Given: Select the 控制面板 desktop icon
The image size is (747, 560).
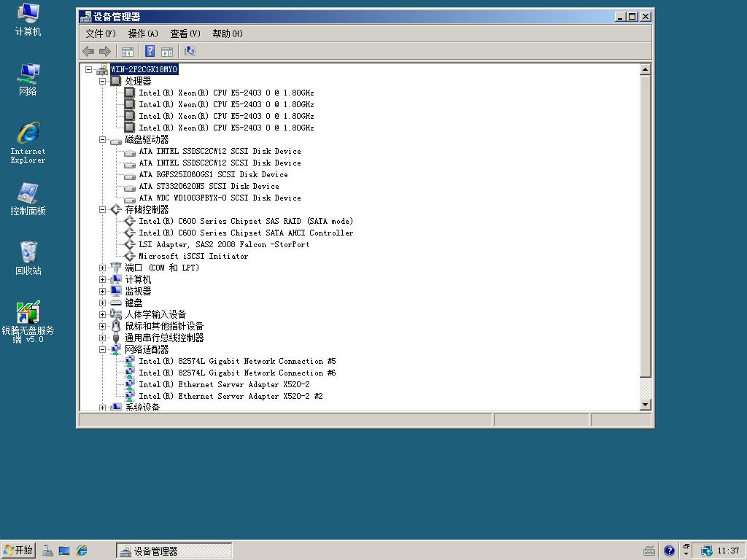Looking at the screenshot, I should (x=28, y=199).
